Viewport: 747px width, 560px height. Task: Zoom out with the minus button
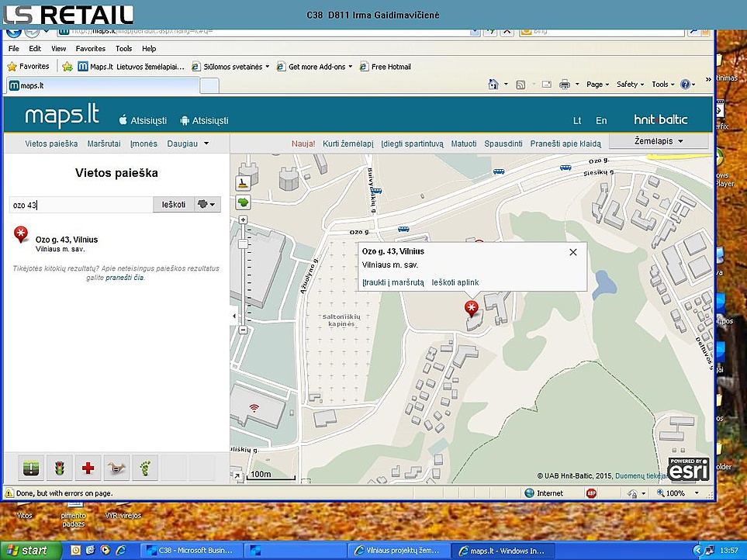pos(243,330)
